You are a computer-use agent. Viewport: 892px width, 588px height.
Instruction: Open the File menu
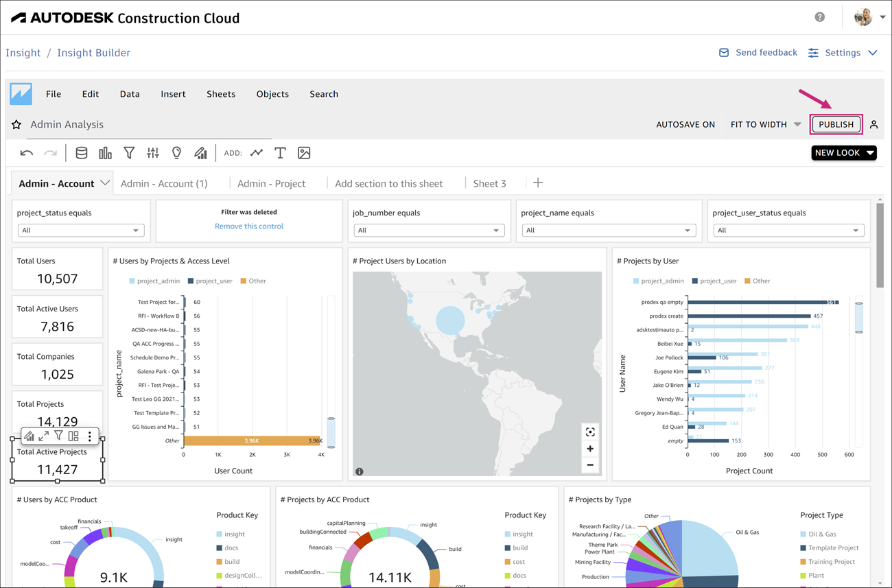tap(54, 94)
